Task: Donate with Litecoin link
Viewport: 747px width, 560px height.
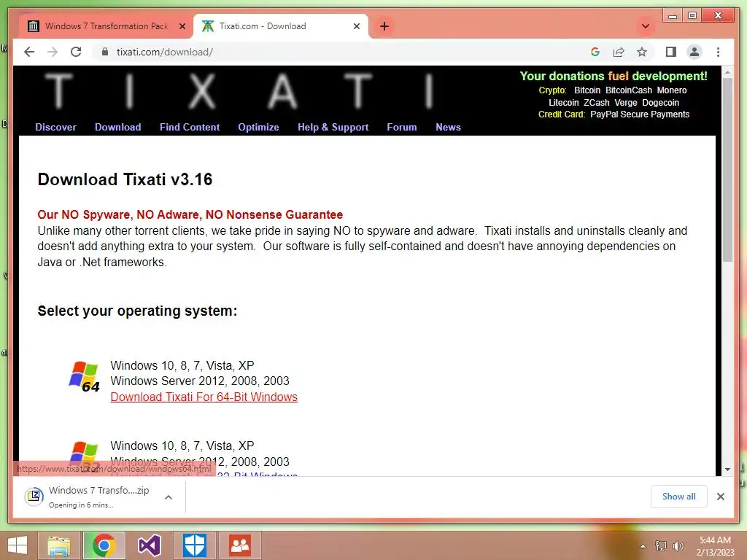Action: tap(563, 102)
